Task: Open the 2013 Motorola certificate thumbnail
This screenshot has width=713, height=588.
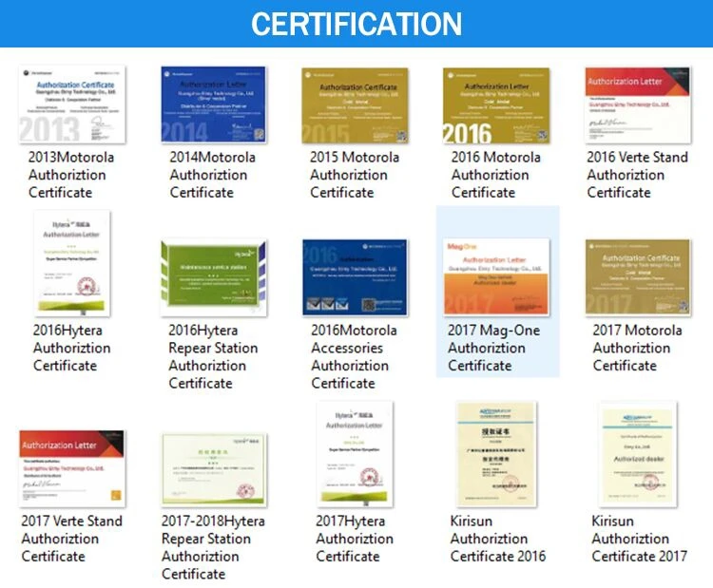Action: click(x=72, y=104)
